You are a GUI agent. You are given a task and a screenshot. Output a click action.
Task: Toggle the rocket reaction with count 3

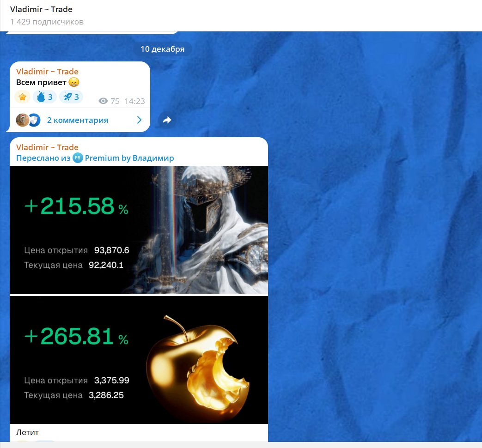pos(71,97)
